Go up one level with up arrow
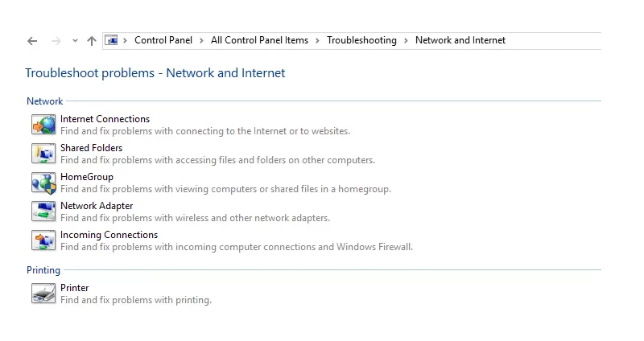The image size is (644, 341). (92, 41)
